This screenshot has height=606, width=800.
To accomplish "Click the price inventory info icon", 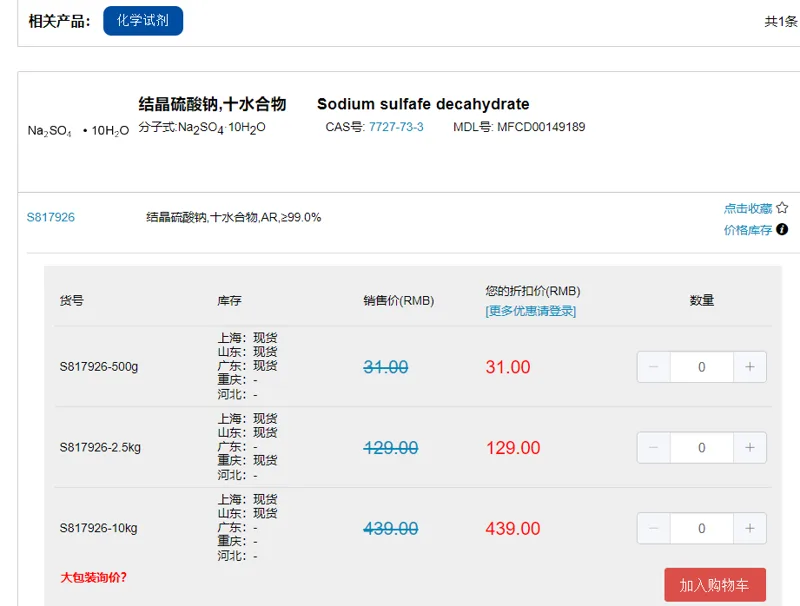I will pos(782,230).
